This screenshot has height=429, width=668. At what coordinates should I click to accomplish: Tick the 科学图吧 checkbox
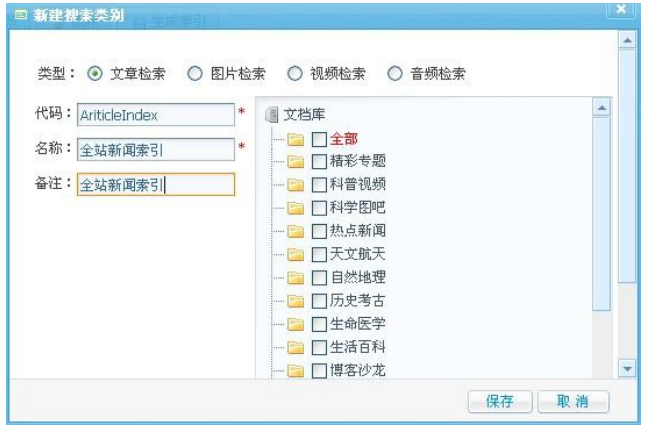click(319, 208)
